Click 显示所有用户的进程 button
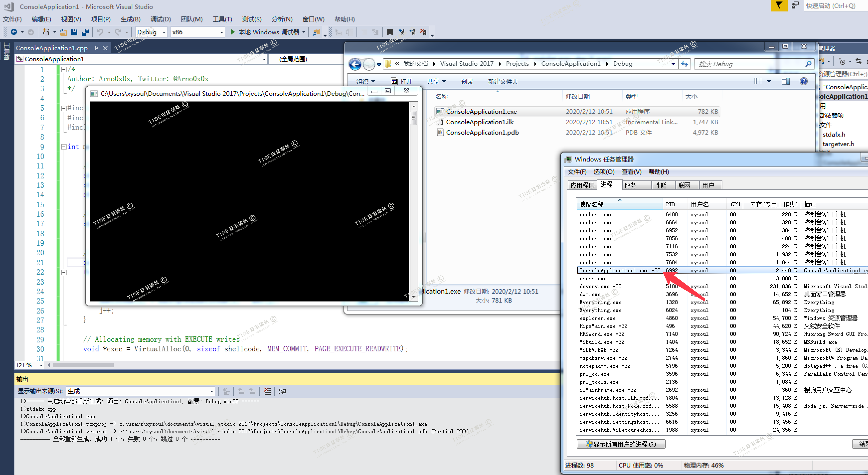 [621, 444]
